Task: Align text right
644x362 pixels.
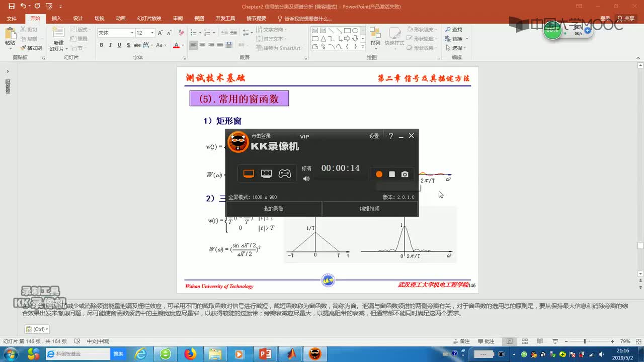Action: 211,45
